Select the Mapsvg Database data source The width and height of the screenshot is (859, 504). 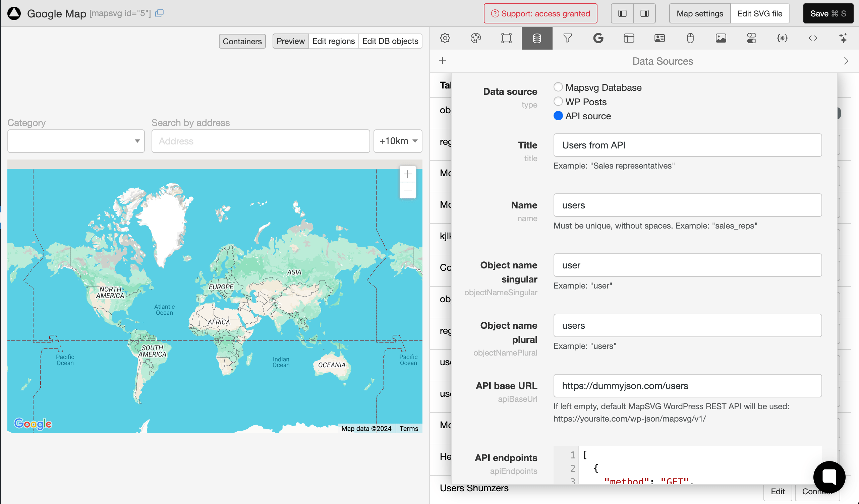tap(558, 87)
